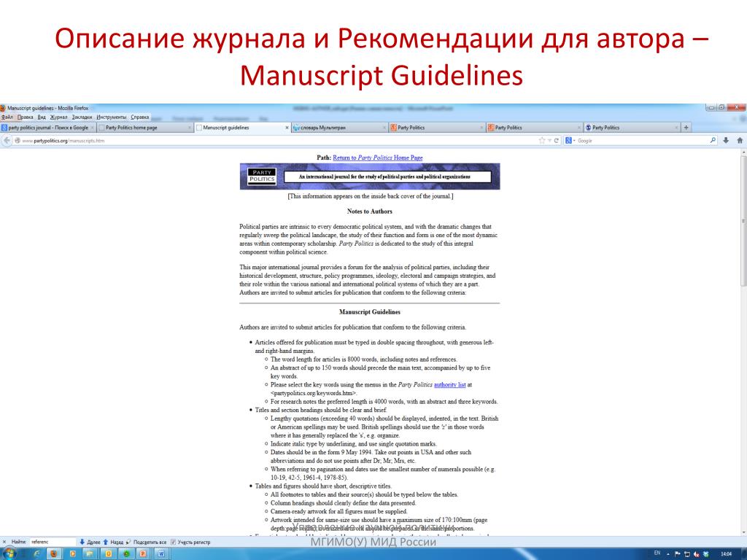Select the rightmost Party Politics tab
747x560 pixels.
click(631, 128)
